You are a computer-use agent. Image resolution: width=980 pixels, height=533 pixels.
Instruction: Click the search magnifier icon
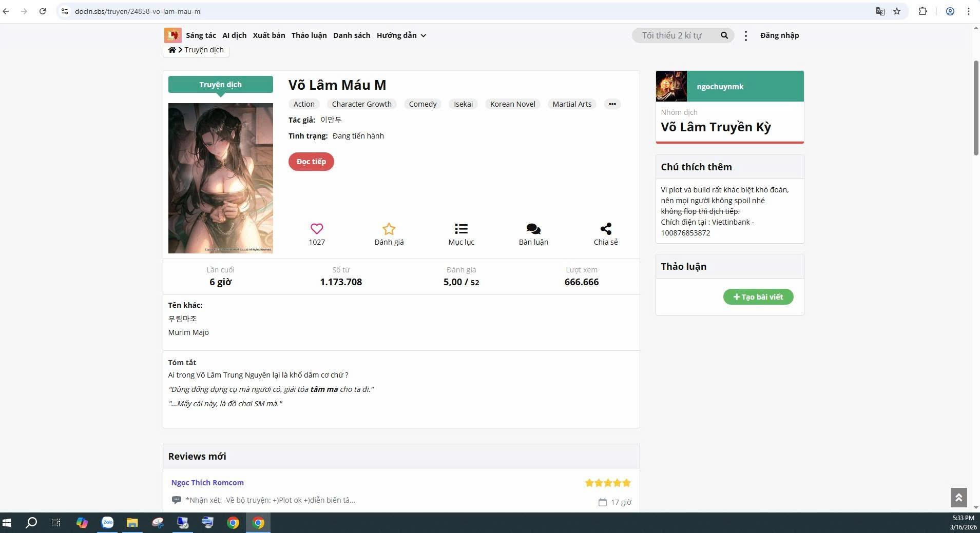click(x=724, y=35)
